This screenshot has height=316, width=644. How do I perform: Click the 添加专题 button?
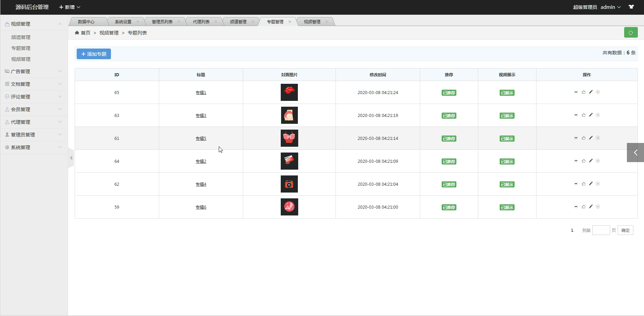[93, 54]
